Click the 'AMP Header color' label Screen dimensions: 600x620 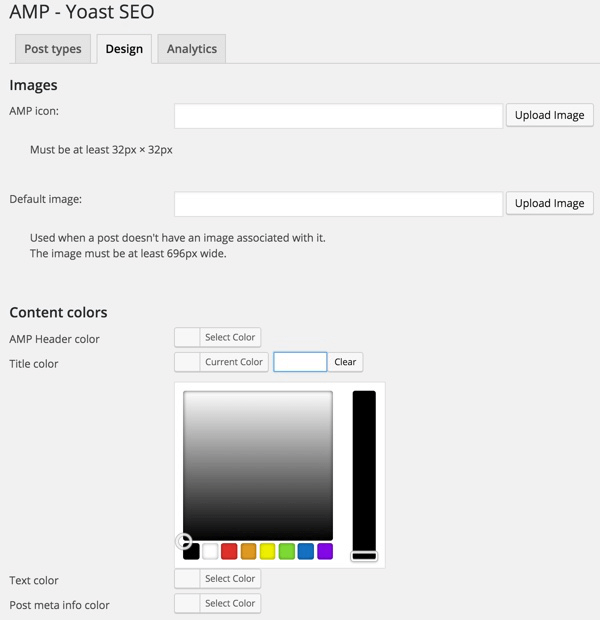[54, 339]
